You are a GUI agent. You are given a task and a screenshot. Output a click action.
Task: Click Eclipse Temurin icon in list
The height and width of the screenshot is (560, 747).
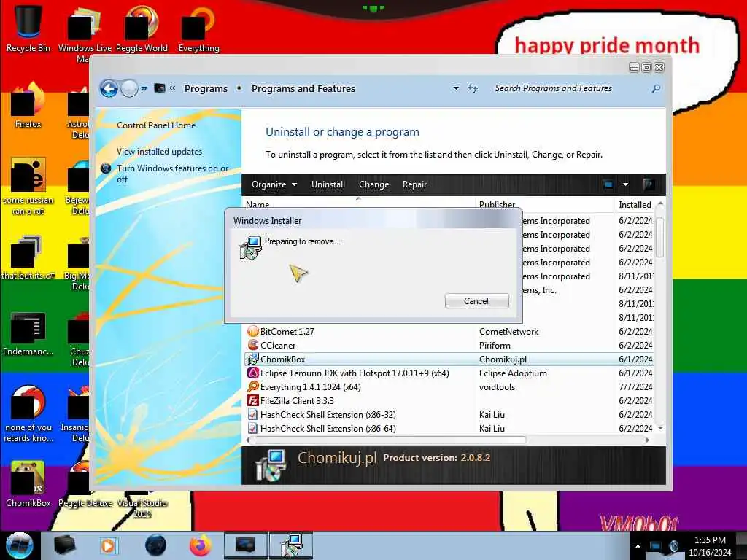[x=253, y=373]
